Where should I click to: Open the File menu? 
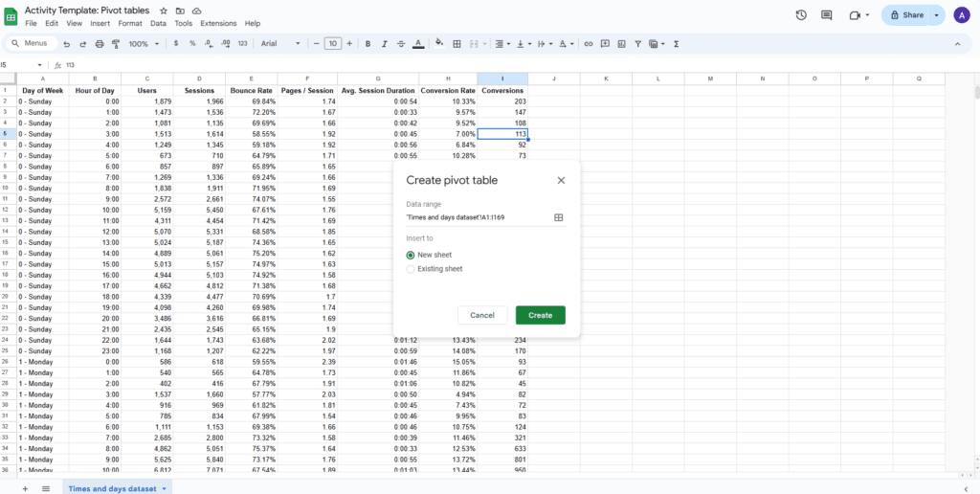32,23
